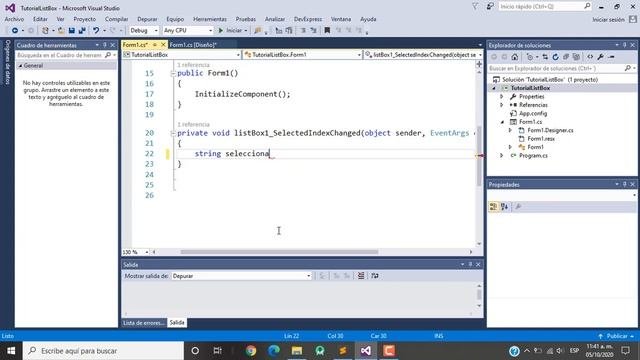Open Microsoft Edge from the taskbar
640x360 pixels.
click(274, 351)
